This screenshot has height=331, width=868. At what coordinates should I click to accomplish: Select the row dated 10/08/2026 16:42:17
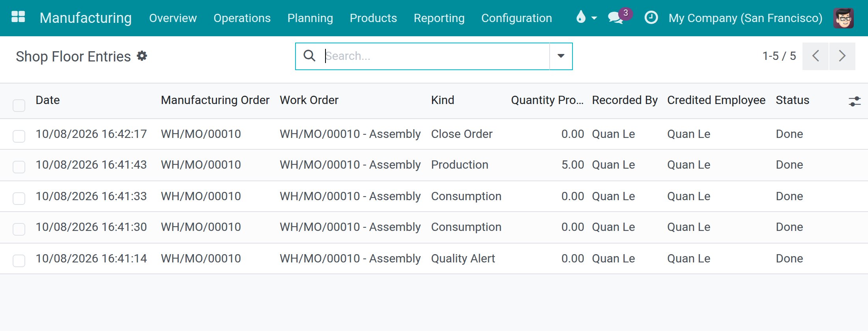point(19,136)
